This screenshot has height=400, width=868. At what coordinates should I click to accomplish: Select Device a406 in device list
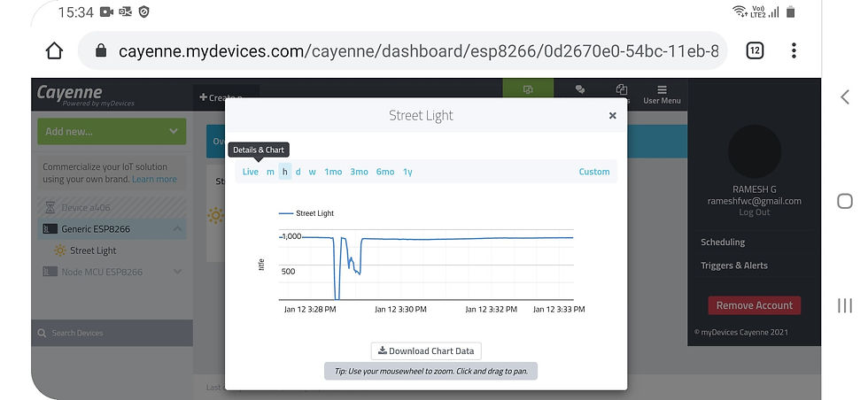(112, 207)
